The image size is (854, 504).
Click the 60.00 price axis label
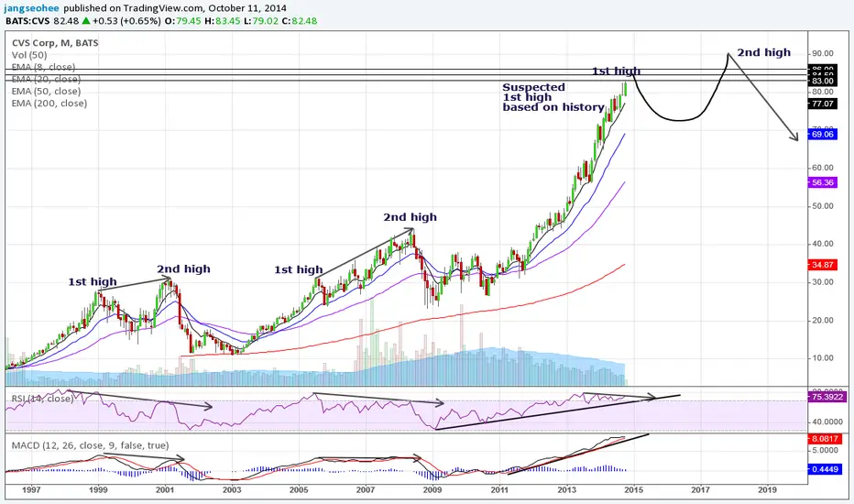[823, 168]
